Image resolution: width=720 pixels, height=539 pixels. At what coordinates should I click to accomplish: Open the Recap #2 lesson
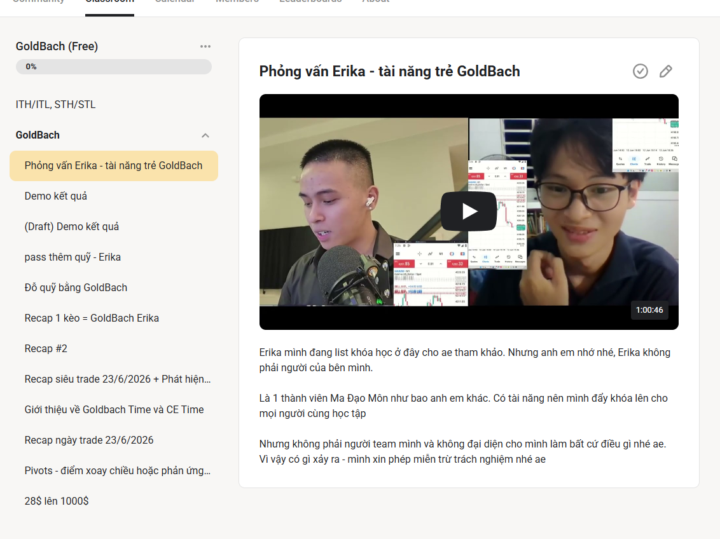(x=46, y=348)
